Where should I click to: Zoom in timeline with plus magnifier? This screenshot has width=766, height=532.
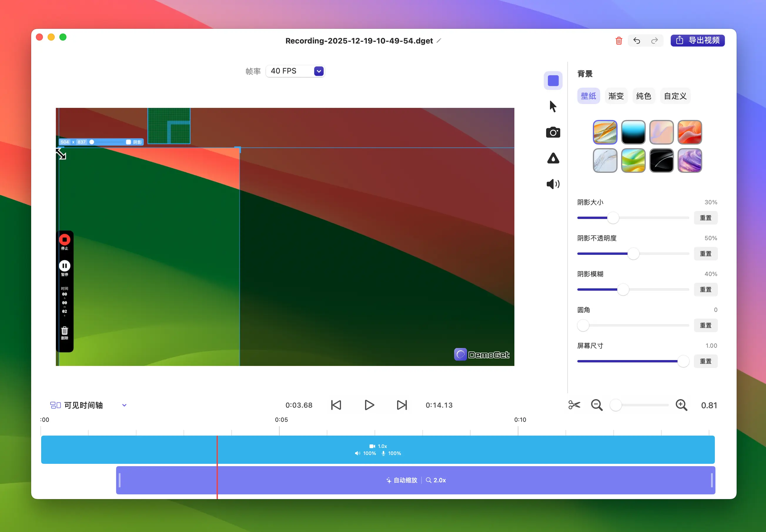(681, 405)
